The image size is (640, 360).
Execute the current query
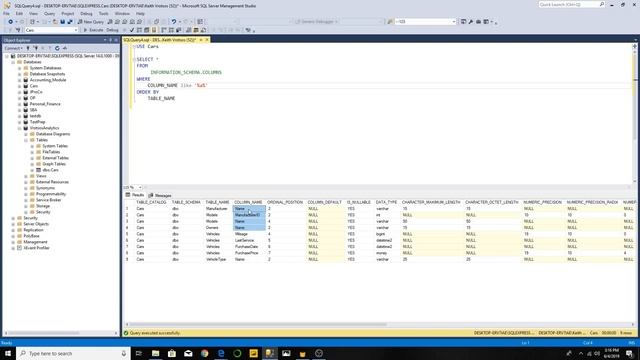pyautogui.click(x=93, y=30)
